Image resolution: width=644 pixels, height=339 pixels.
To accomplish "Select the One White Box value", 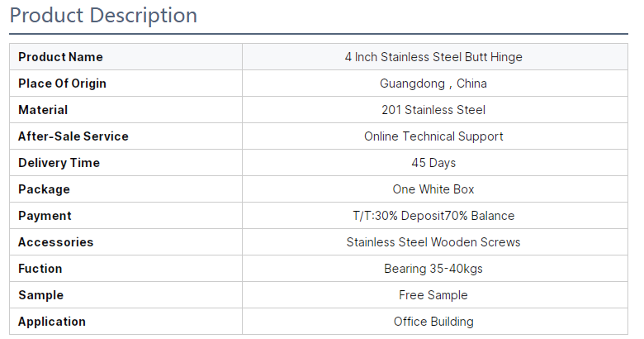I will point(433,189).
